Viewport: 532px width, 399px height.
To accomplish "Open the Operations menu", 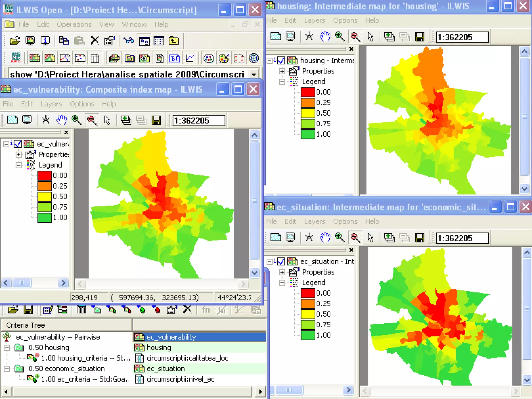I will [74, 24].
